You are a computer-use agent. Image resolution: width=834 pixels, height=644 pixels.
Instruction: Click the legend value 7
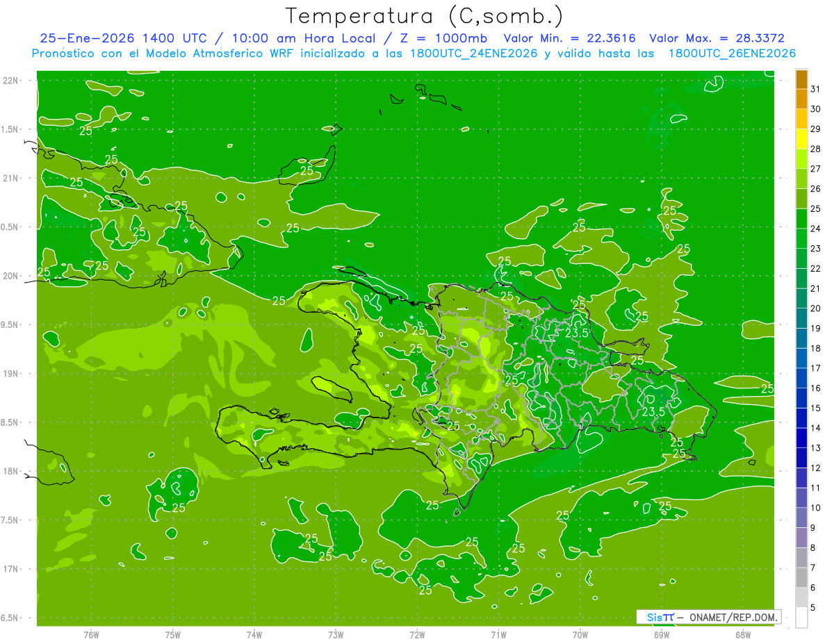click(x=812, y=568)
